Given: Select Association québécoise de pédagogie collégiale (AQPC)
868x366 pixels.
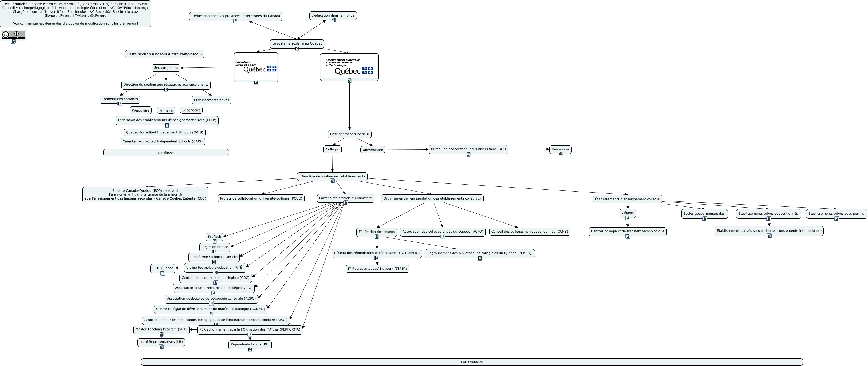Looking at the screenshot, I should point(211,299).
